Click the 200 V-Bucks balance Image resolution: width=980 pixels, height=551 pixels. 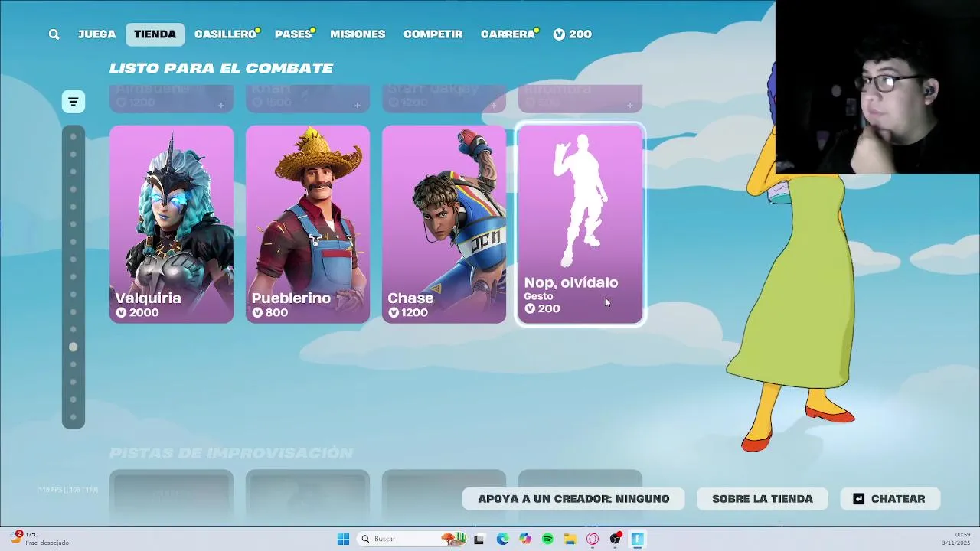pos(573,34)
